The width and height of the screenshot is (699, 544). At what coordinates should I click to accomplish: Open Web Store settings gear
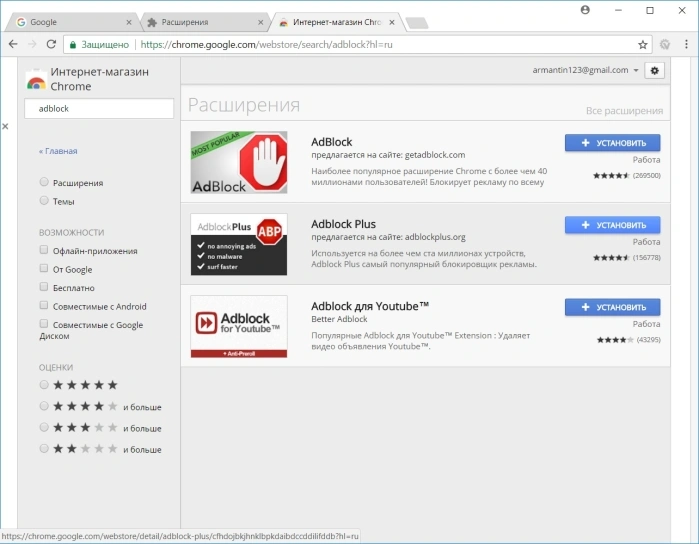point(654,70)
